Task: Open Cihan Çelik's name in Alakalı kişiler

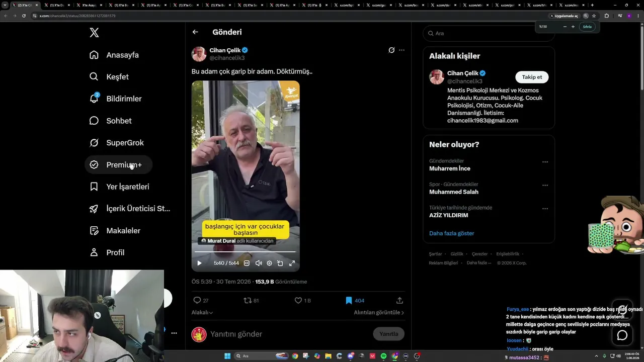Action: [x=463, y=73]
